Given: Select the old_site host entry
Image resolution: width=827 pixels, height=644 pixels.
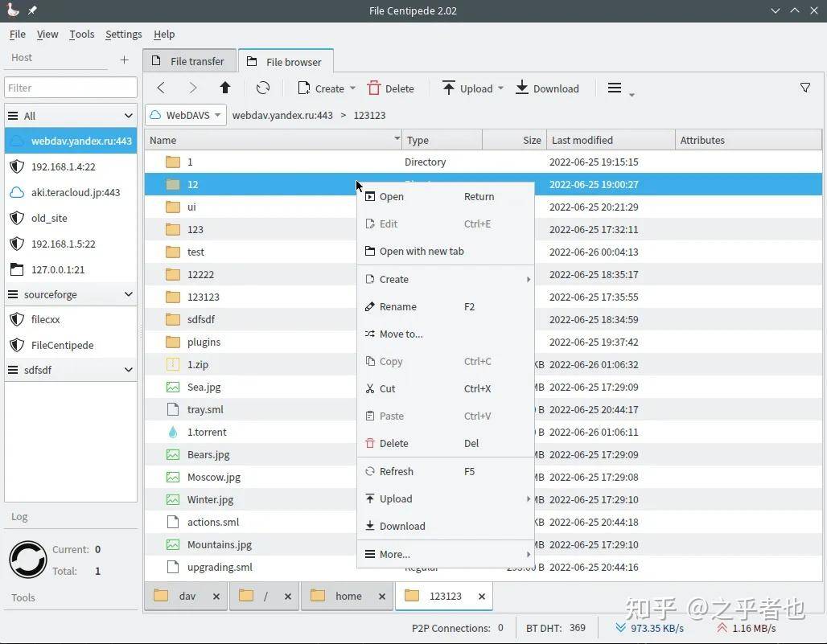Looking at the screenshot, I should (71, 218).
